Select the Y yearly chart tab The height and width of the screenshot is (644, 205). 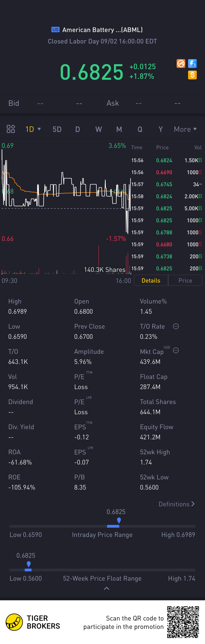(x=161, y=129)
